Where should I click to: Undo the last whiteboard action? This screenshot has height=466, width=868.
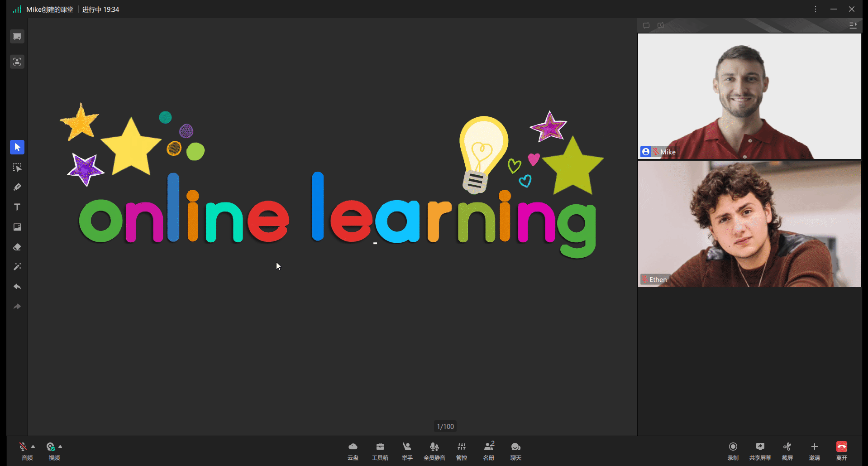(x=17, y=287)
